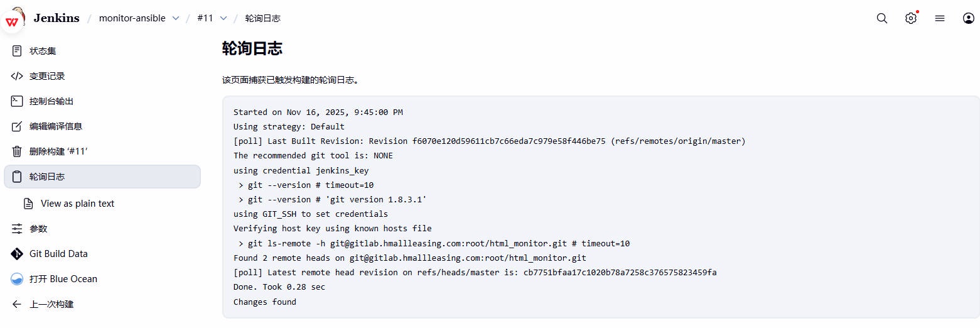Viewport: 980px width, 328px height.
Task: Select the 参数 sidebar item
Action: [x=38, y=229]
